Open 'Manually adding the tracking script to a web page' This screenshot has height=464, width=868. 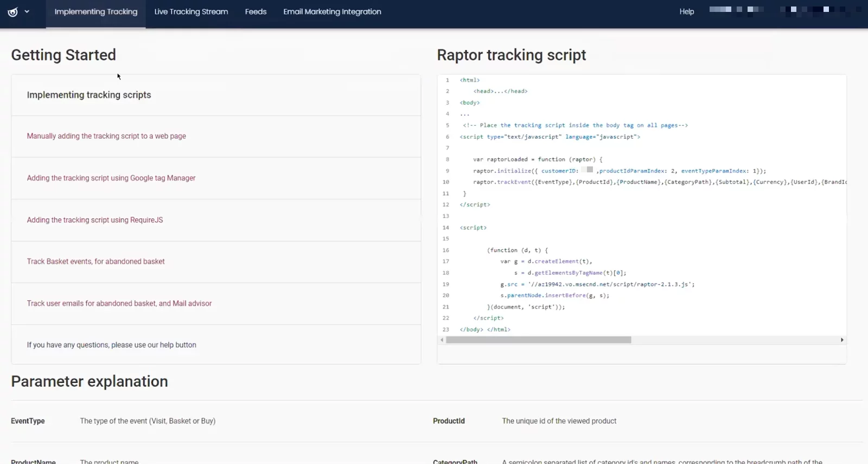pos(106,136)
